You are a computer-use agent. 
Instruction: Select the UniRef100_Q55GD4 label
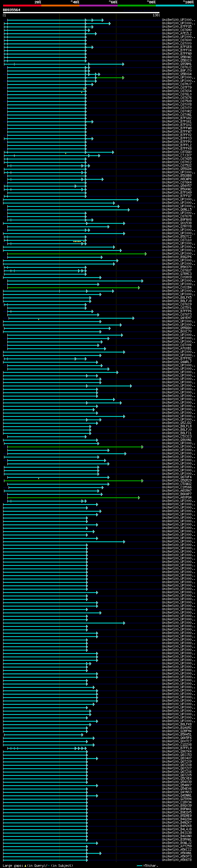(x=177, y=169)
